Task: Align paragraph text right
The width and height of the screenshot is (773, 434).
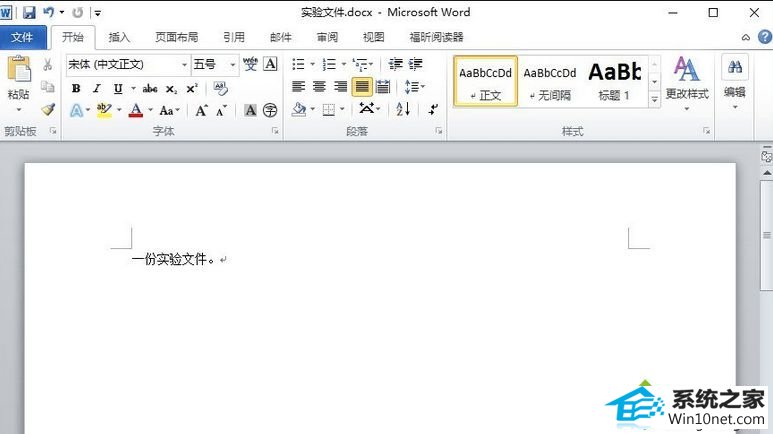Action: click(x=340, y=87)
